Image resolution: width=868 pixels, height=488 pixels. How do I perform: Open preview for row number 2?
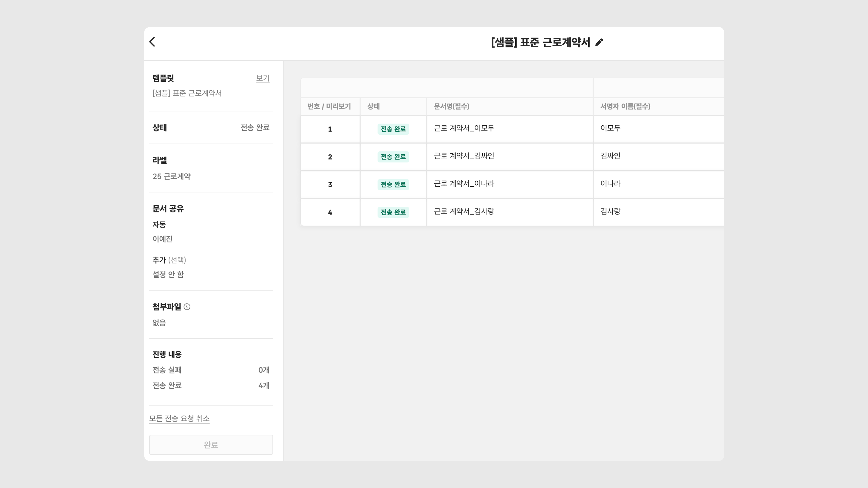point(330,157)
